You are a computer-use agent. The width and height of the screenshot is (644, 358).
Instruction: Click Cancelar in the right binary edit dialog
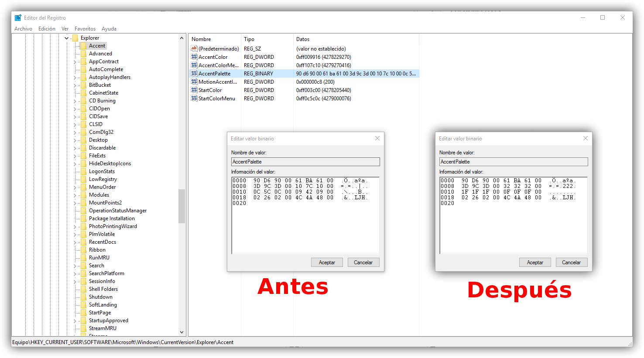coord(572,263)
